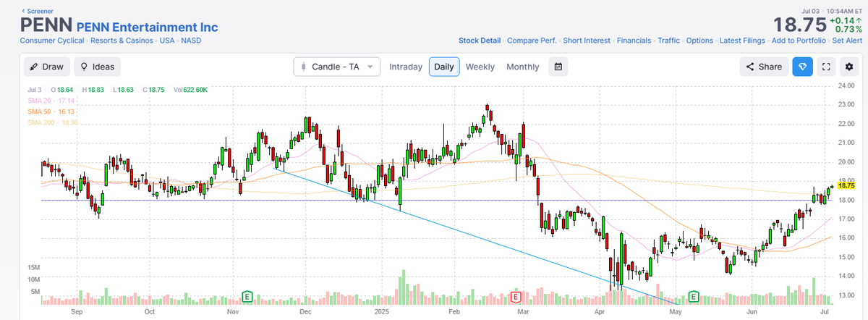Click the SMA 200 indicator label
868x320 pixels.
click(53, 122)
